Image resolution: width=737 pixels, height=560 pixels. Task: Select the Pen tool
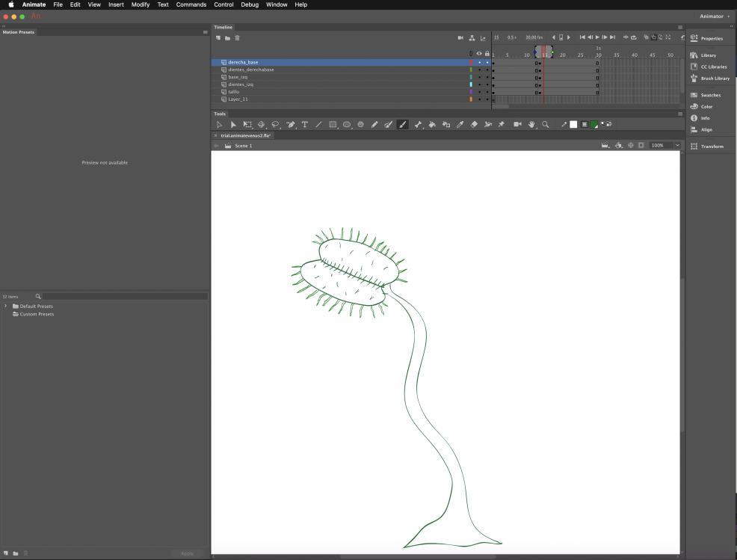[291, 124]
